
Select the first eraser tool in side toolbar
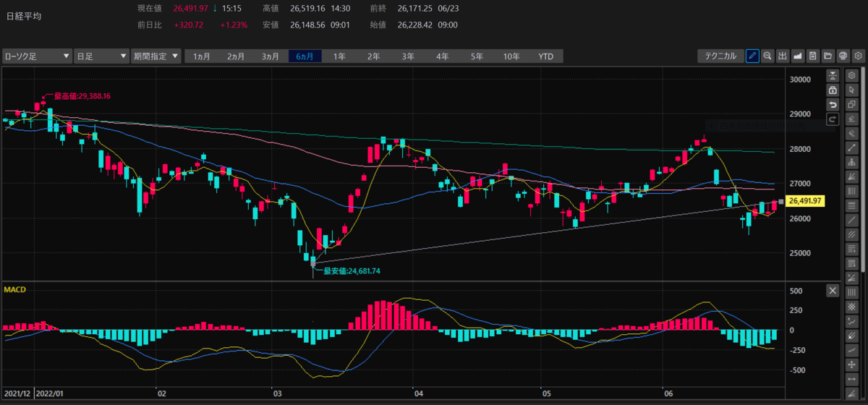[x=851, y=118]
